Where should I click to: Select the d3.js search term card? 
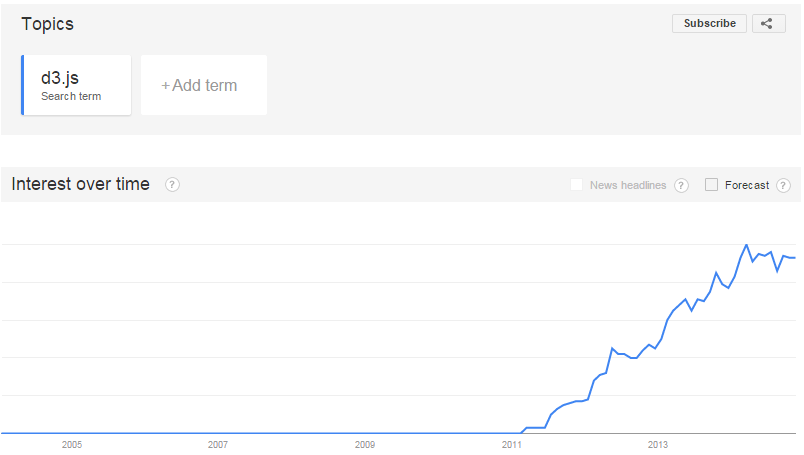point(76,85)
